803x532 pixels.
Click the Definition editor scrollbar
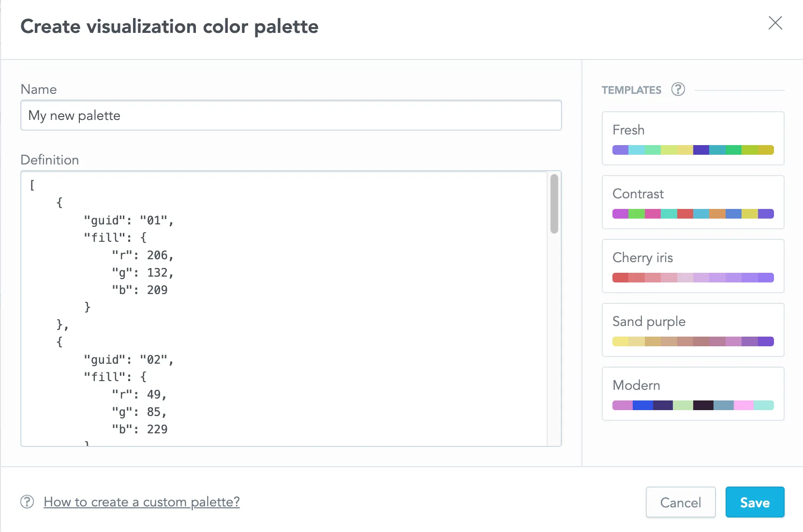coord(554,203)
